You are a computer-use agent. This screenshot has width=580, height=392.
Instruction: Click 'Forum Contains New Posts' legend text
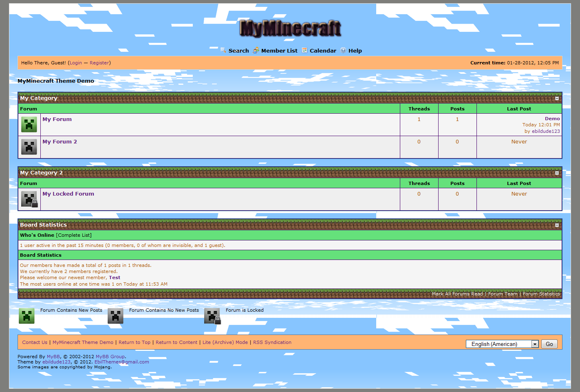tap(71, 310)
